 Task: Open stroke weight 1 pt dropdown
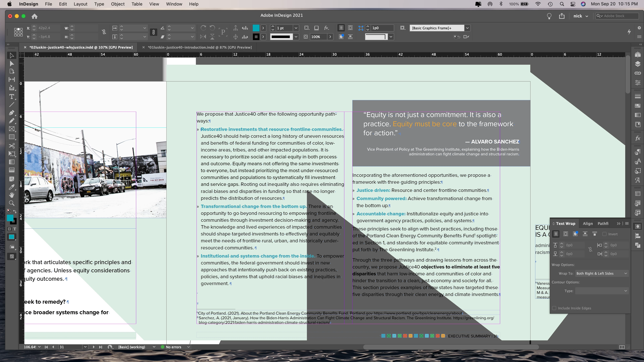[296, 28]
